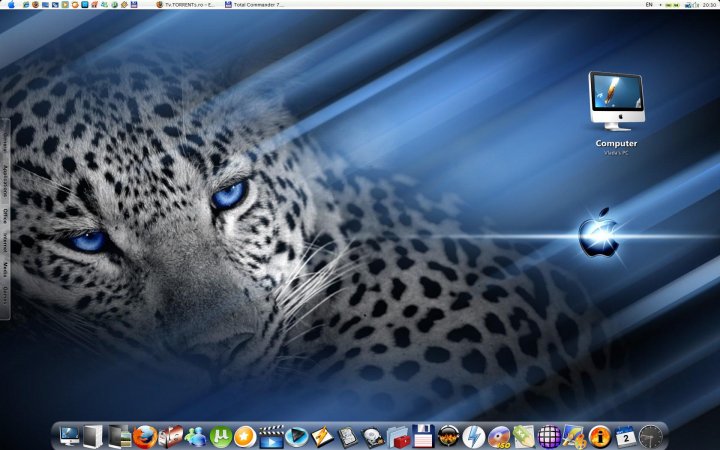Click the network tray icon
This screenshot has height=450, width=720.
[688, 5]
